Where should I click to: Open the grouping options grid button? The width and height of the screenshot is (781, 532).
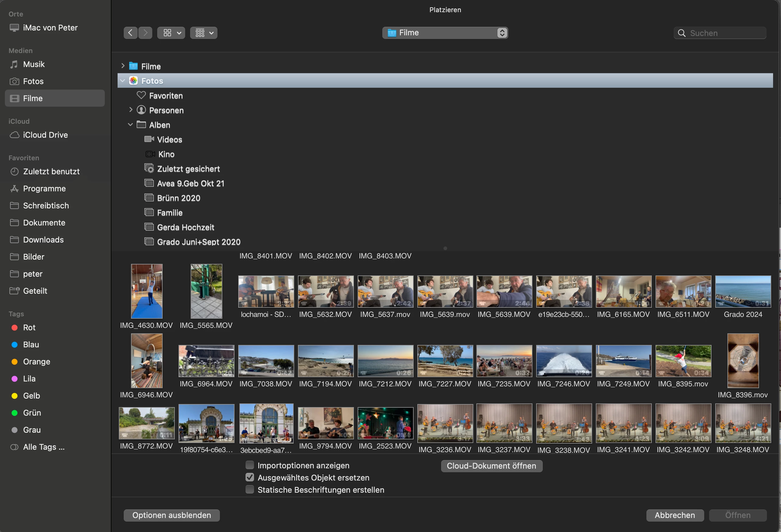click(x=204, y=33)
